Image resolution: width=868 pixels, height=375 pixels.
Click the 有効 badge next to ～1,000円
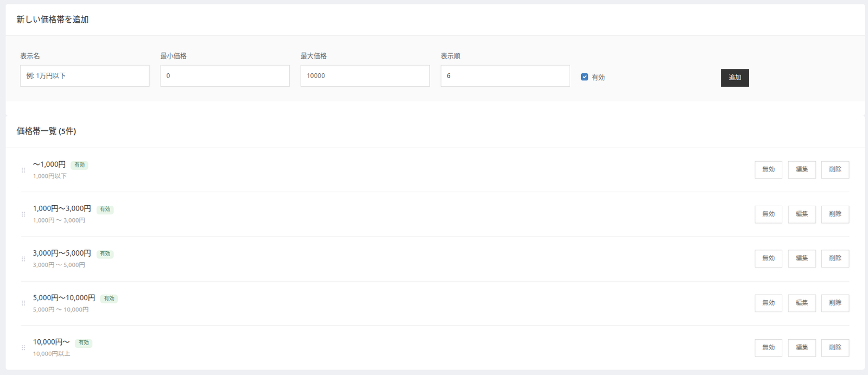coord(80,165)
